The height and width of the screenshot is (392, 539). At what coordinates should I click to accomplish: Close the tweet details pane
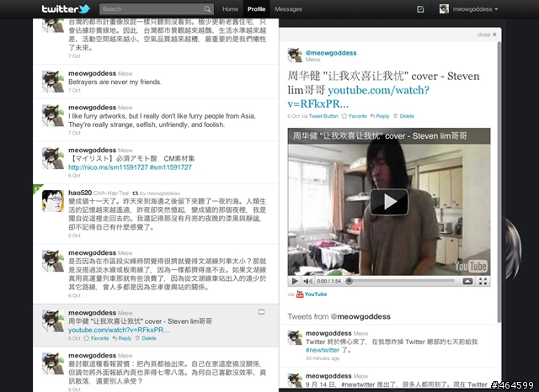[487, 34]
